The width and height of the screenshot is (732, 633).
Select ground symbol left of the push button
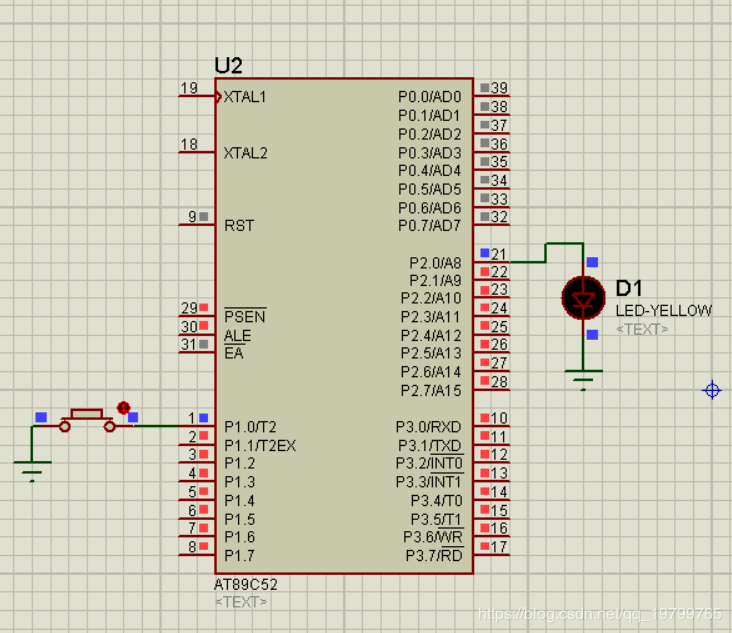tap(32, 471)
